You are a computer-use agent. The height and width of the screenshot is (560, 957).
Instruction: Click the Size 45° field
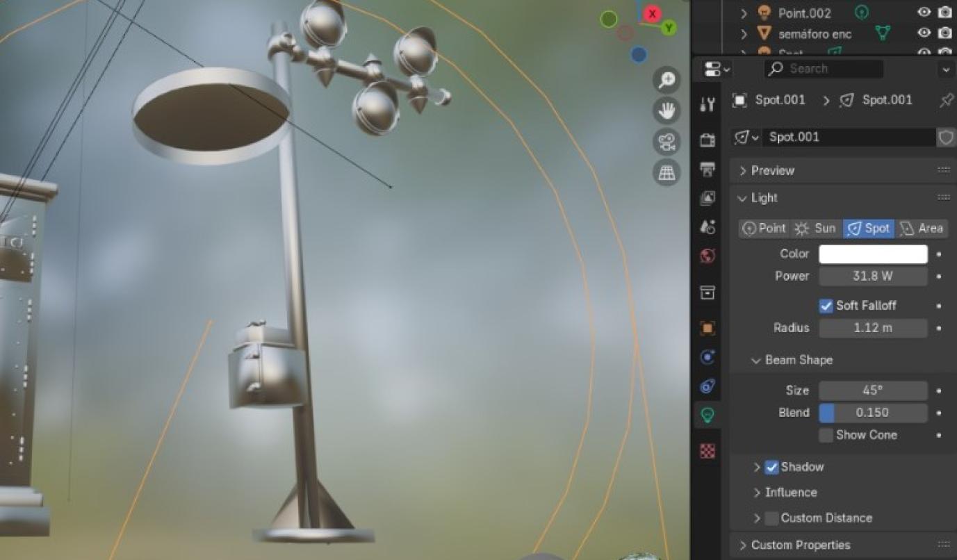point(873,390)
